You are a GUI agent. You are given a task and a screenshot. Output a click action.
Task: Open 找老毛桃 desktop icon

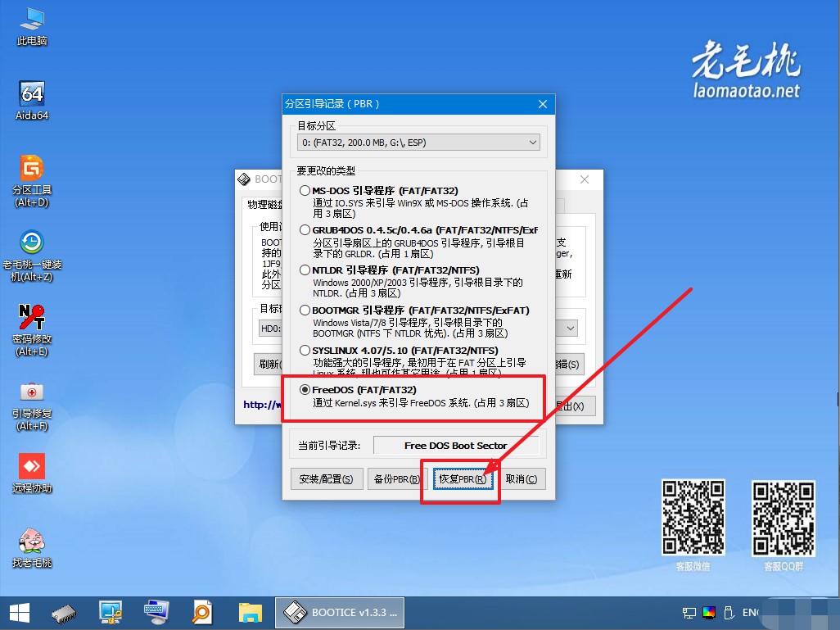pyautogui.click(x=32, y=547)
